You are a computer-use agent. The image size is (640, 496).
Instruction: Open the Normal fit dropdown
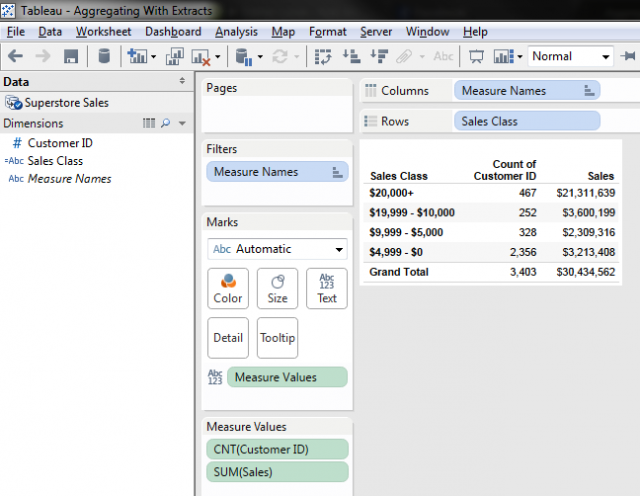point(571,57)
